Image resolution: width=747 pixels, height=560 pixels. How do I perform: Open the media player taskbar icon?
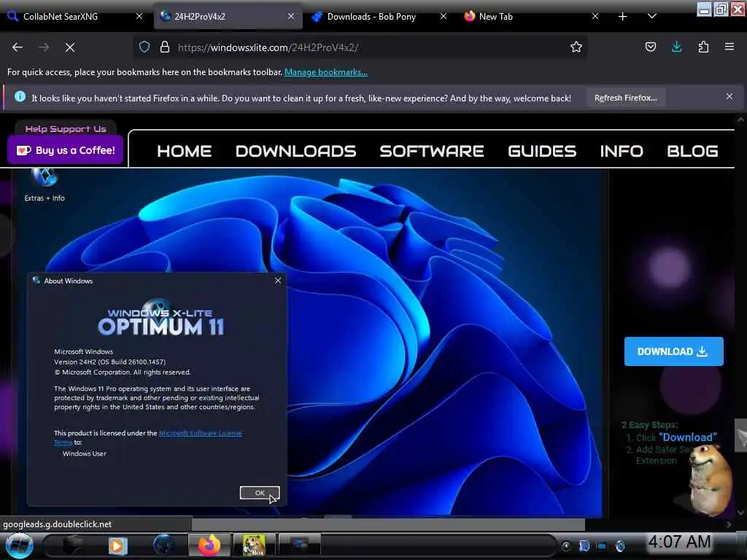[117, 545]
